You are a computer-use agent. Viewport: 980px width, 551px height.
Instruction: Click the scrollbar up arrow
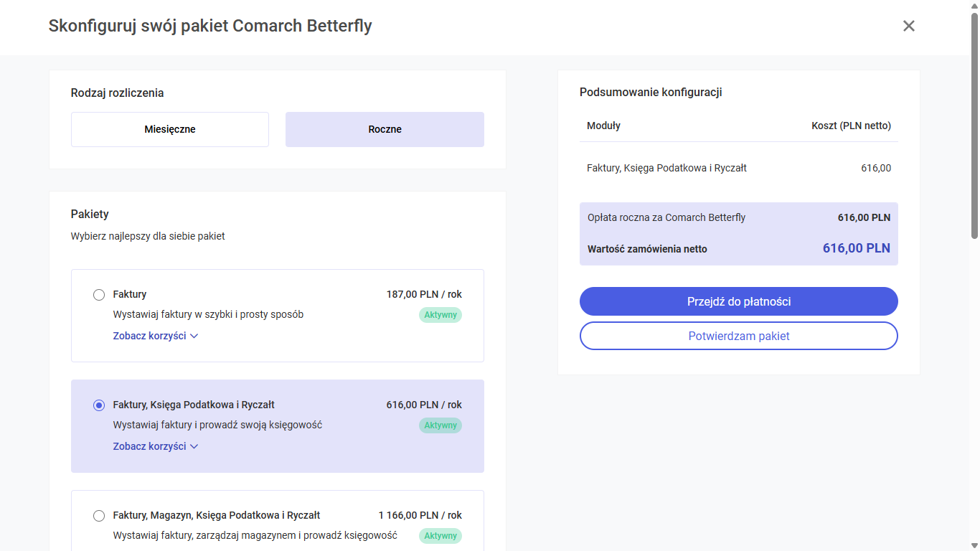click(974, 6)
